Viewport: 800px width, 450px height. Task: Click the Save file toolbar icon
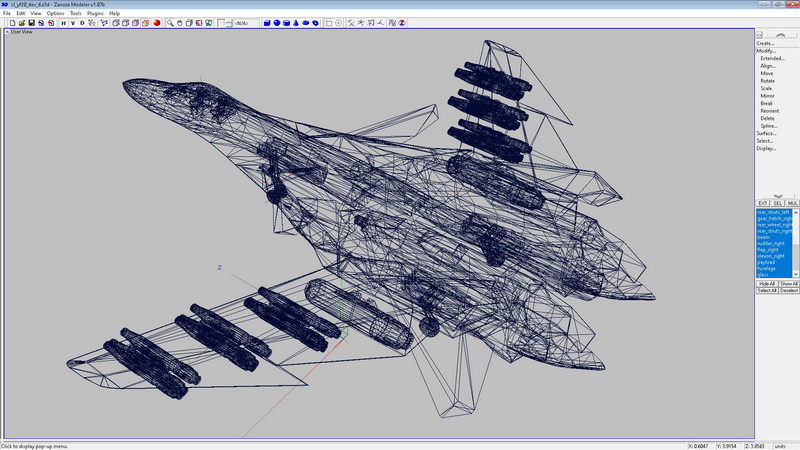coord(29,23)
